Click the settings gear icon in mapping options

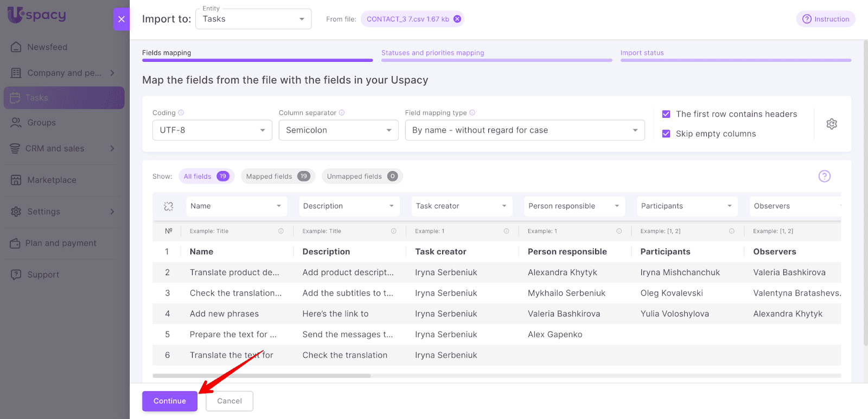(x=831, y=124)
